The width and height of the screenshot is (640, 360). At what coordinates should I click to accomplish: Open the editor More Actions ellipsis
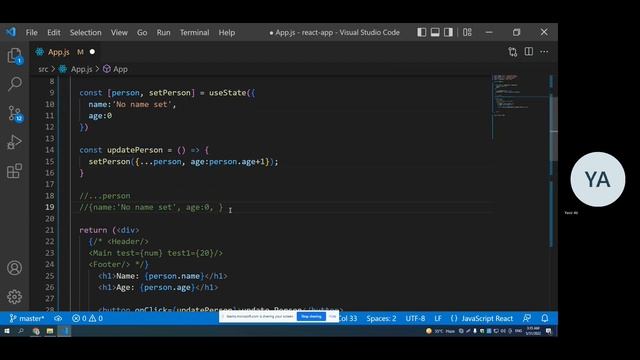point(544,52)
